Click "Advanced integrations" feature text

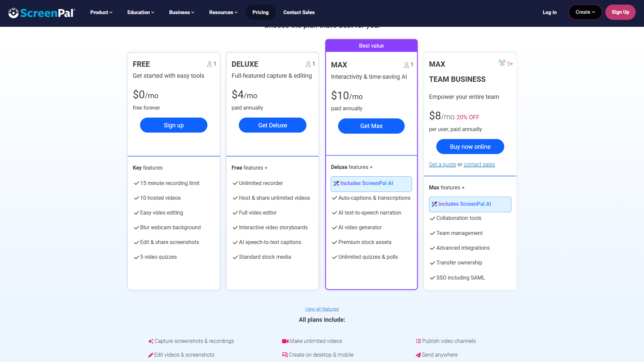pos(463,248)
